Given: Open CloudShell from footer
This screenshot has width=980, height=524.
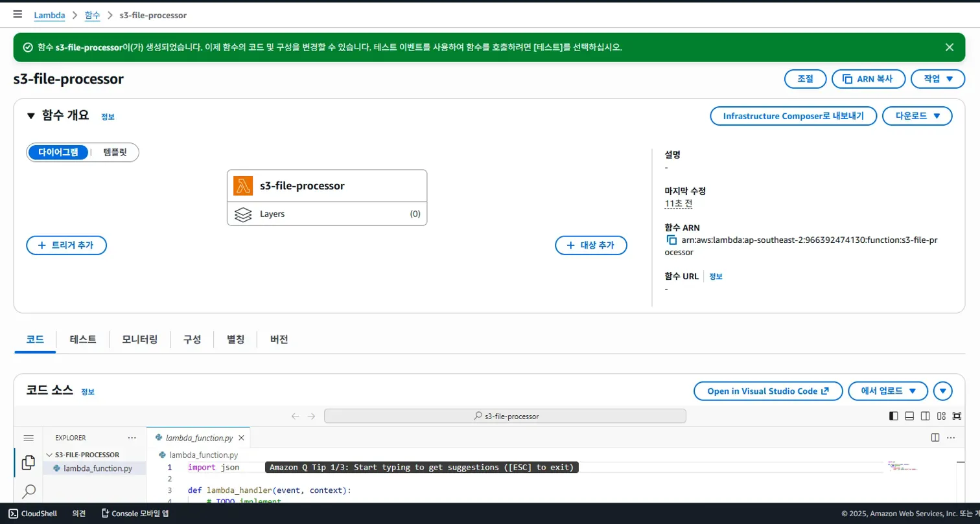Looking at the screenshot, I should pyautogui.click(x=33, y=513).
